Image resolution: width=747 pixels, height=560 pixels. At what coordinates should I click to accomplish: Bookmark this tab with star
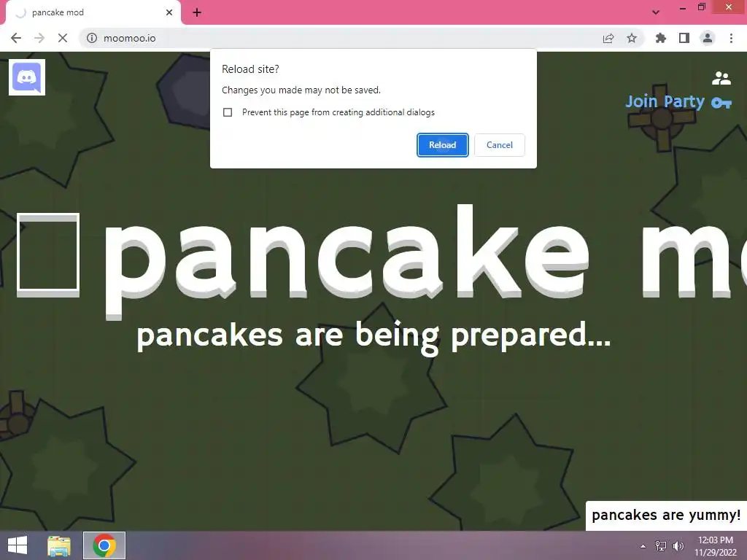[x=632, y=38]
